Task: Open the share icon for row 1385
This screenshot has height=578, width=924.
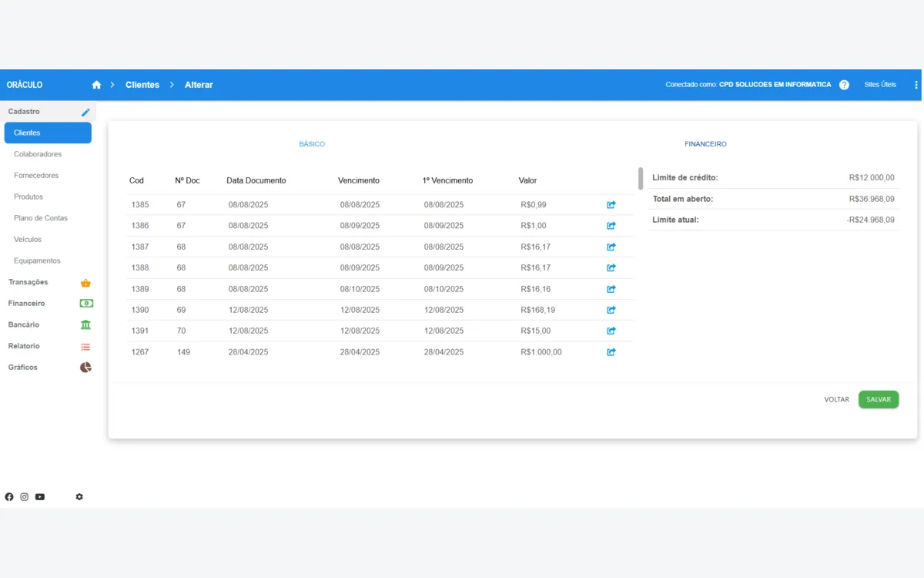Action: point(611,205)
